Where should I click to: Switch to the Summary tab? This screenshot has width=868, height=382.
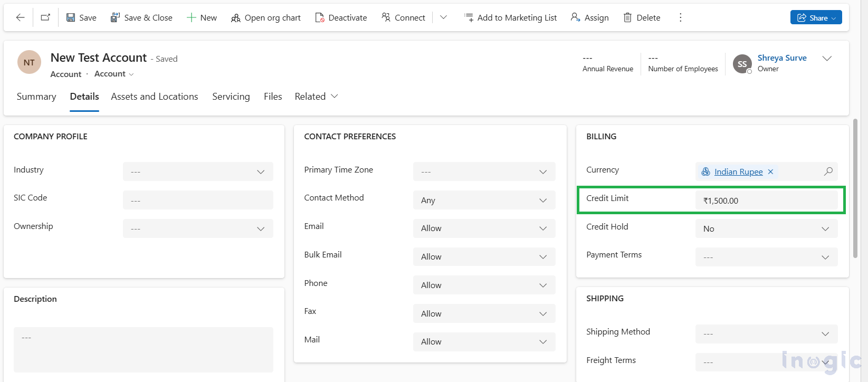point(36,97)
